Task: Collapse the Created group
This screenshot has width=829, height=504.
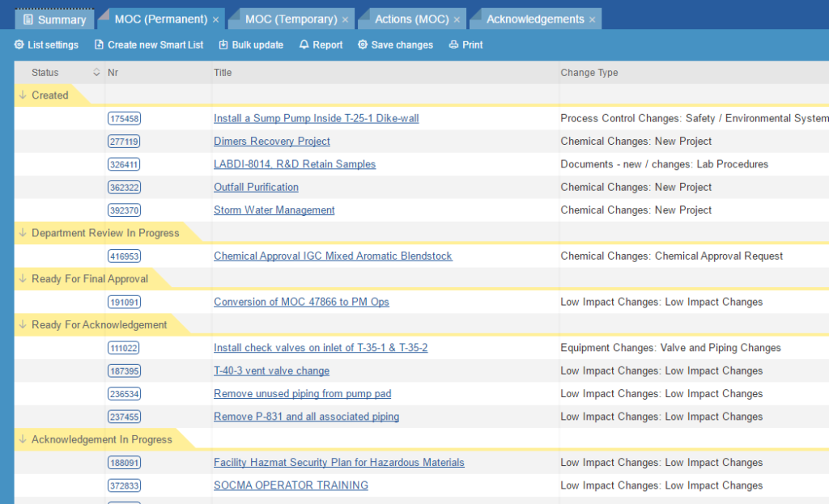Action: [x=23, y=95]
